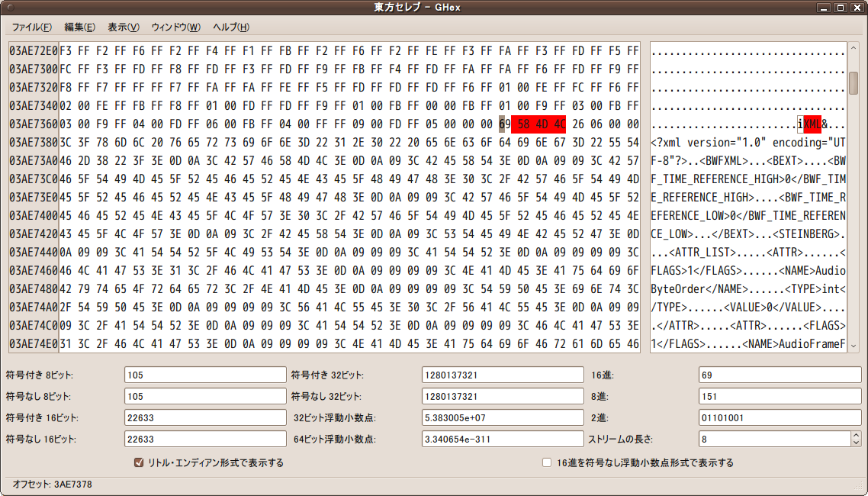Click the 符号付き 8ビット value field
This screenshot has width=868, height=496.
(x=194, y=375)
